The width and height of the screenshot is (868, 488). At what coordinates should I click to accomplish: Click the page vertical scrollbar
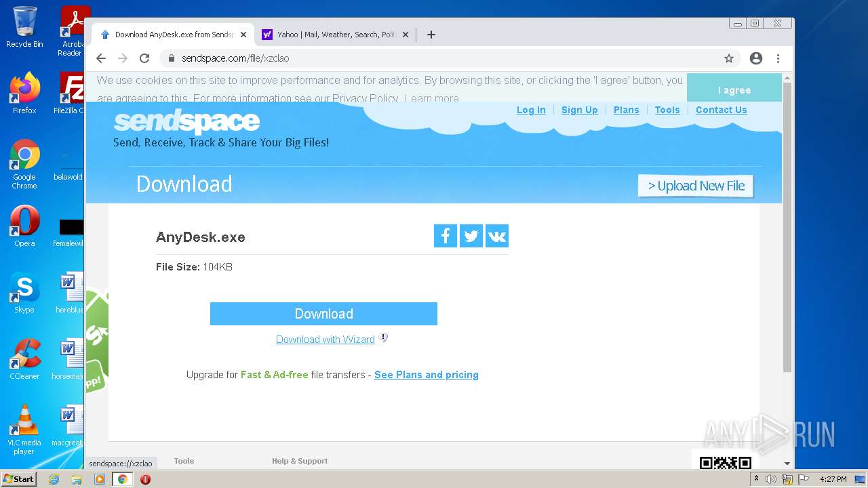click(x=787, y=227)
